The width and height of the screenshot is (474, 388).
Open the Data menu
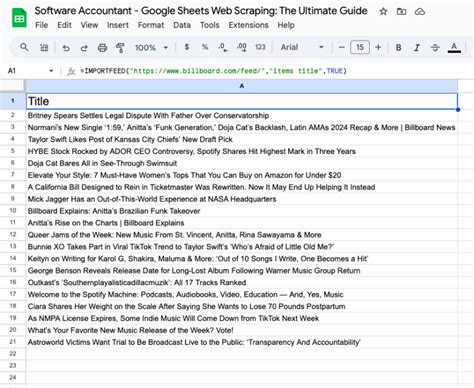tap(182, 25)
